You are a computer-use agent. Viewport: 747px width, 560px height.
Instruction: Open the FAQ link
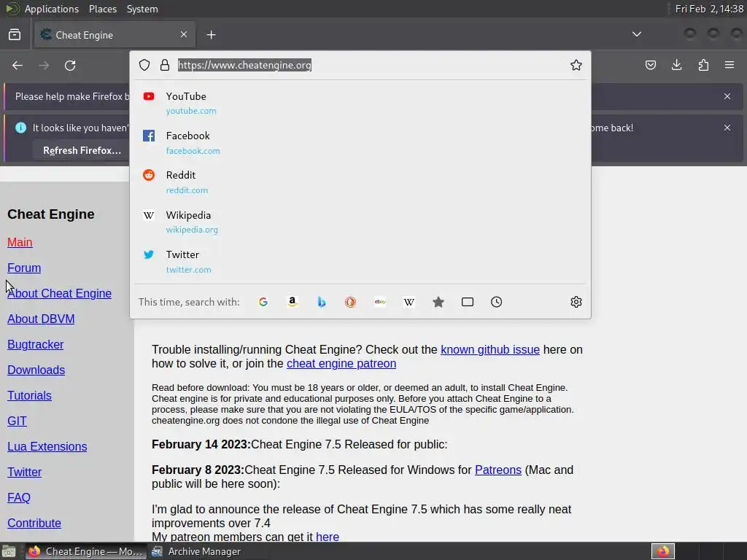click(x=19, y=497)
